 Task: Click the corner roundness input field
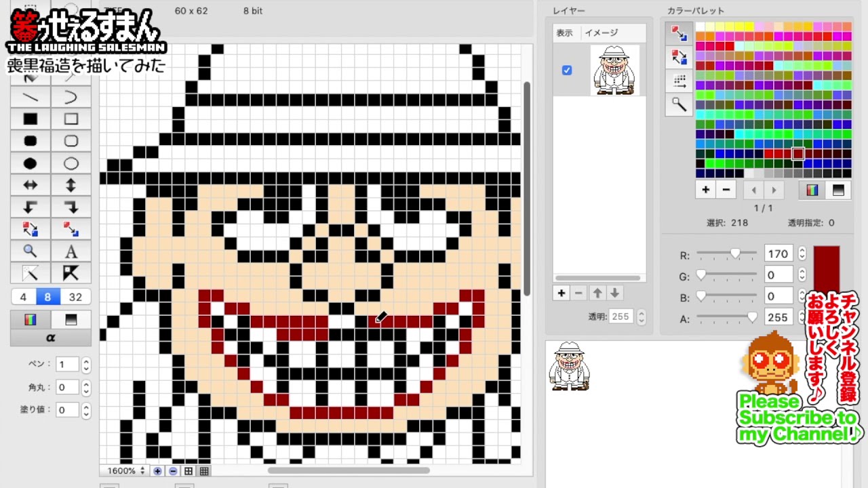click(x=67, y=387)
